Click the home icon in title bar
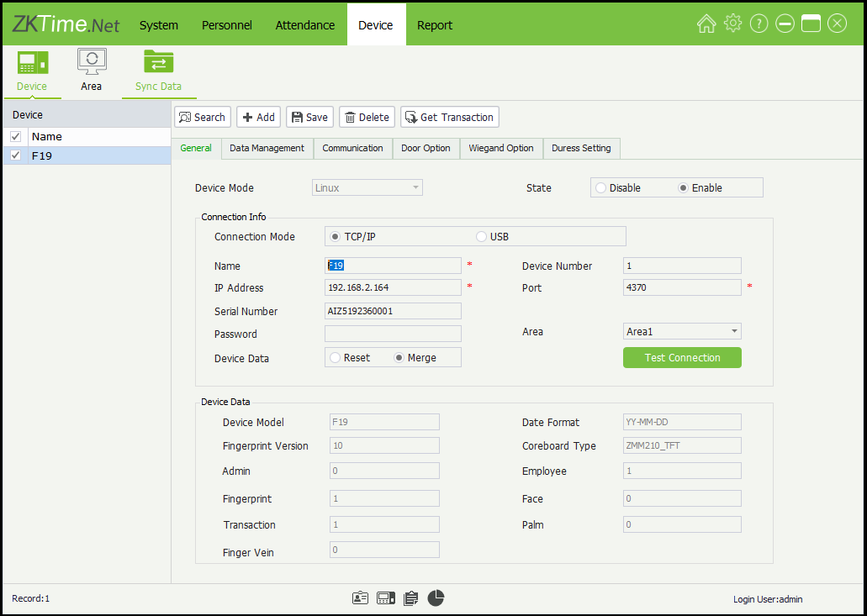867x616 pixels. click(706, 24)
